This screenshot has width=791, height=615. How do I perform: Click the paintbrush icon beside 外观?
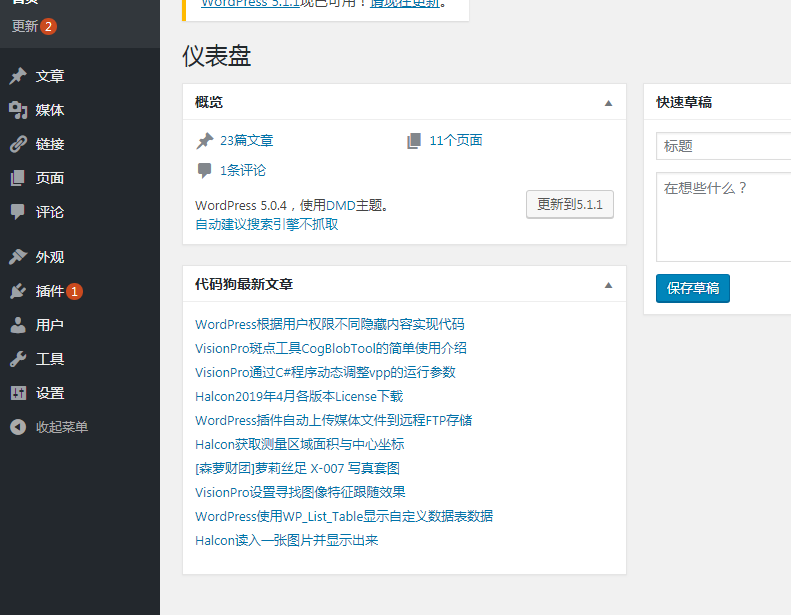[18, 257]
